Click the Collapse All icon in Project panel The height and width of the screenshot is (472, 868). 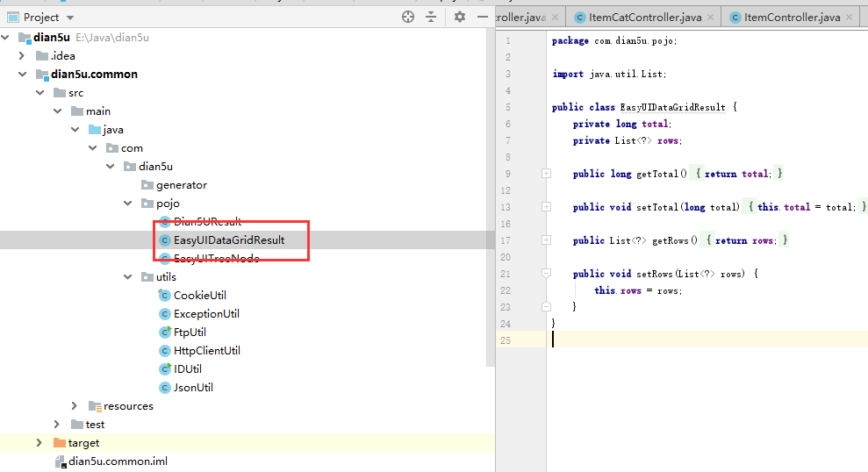click(x=431, y=17)
